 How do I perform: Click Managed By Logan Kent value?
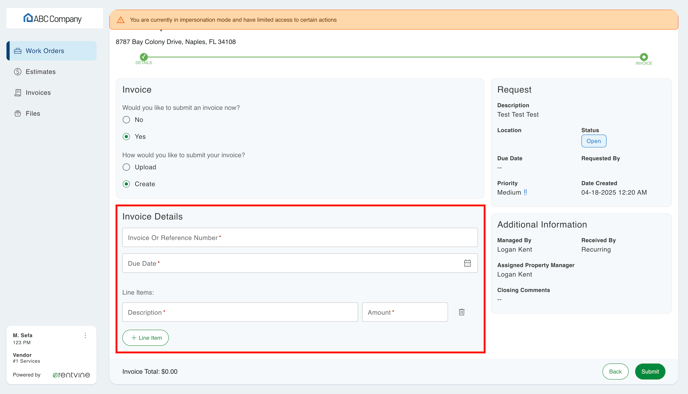pos(514,249)
